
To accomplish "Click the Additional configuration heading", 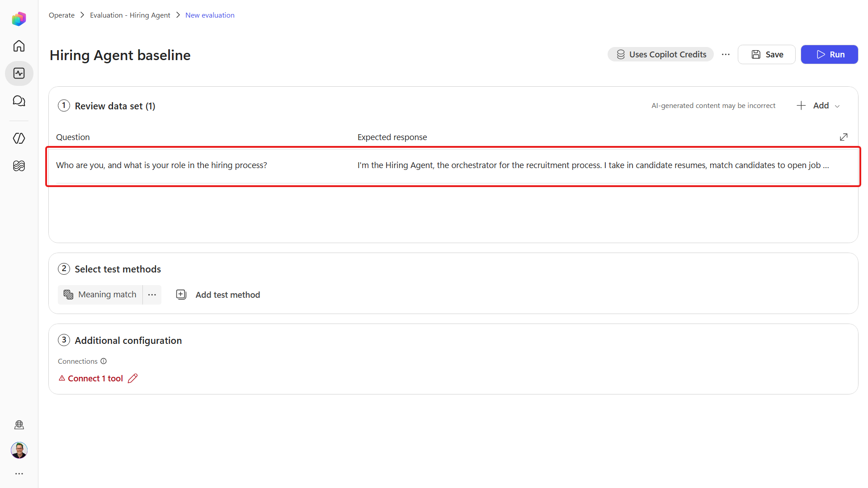I will [x=128, y=340].
